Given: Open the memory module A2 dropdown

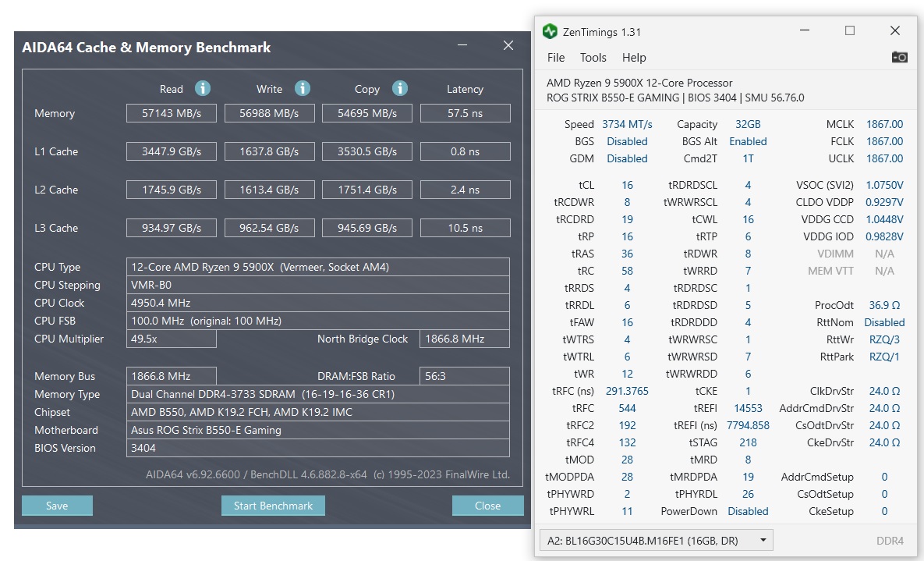Looking at the screenshot, I should (x=656, y=541).
